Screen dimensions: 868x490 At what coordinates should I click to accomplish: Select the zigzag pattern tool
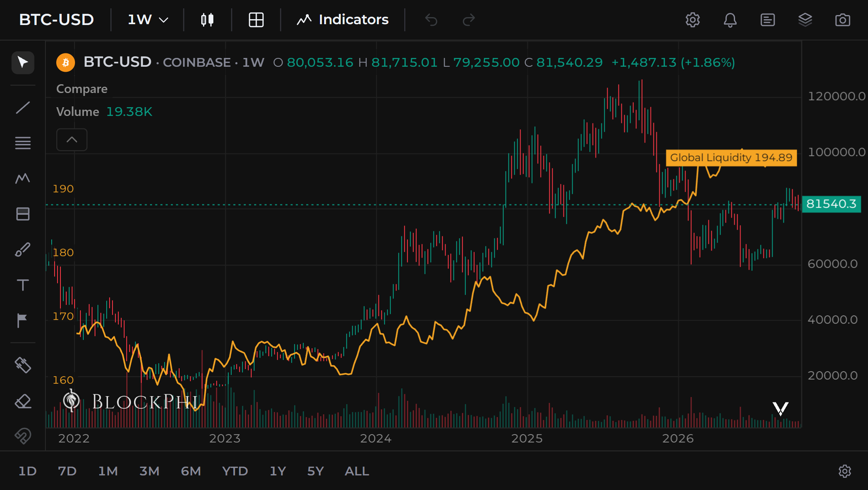23,178
